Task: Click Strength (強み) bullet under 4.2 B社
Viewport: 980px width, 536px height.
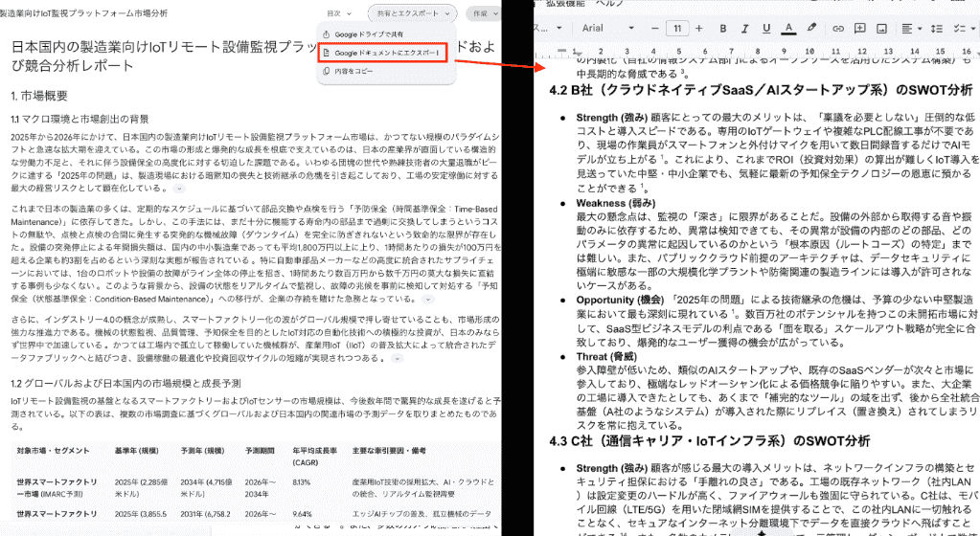Action: 612,118
